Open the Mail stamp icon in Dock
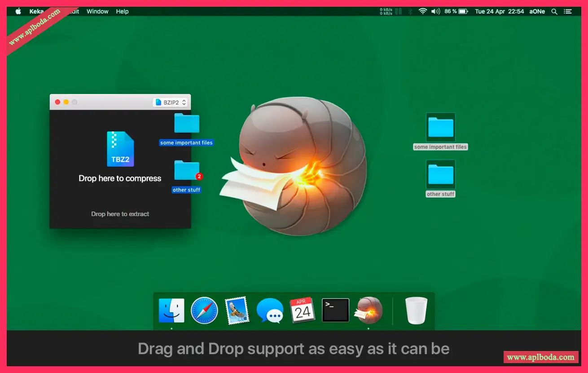The width and height of the screenshot is (588, 373). point(237,311)
